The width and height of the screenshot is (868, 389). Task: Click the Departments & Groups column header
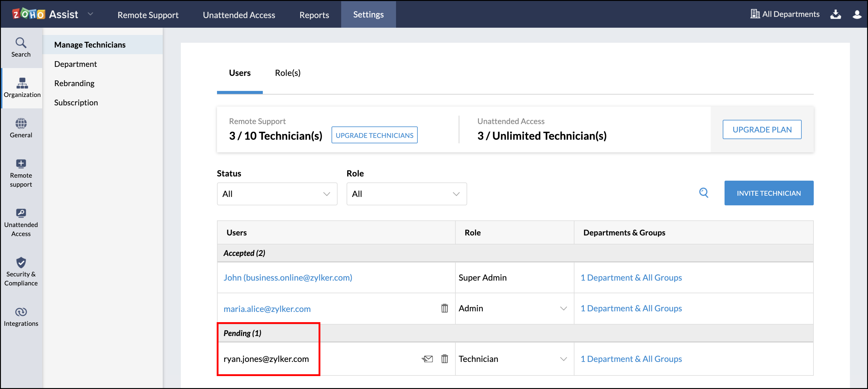coord(624,233)
